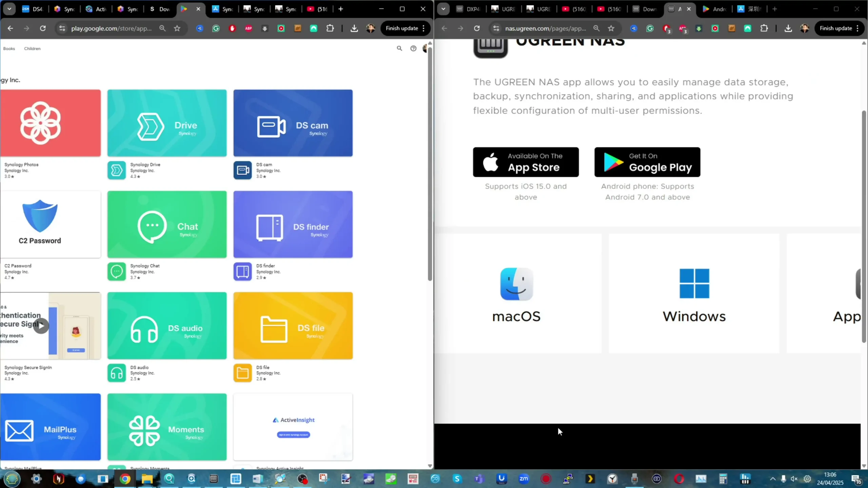Open the notification center showing 16
The image size is (868, 488).
pos(856,479)
